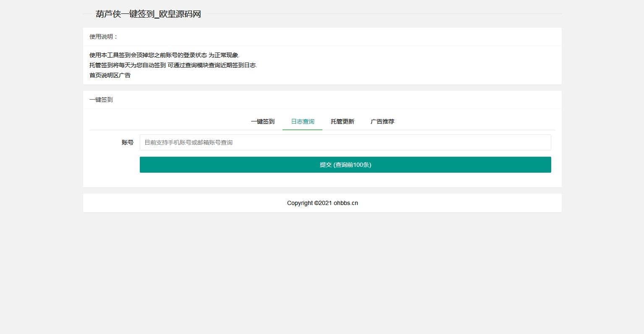Viewport: 644px width, 334px height.
Task: Click the empty gray area below the footer
Action: [x=322, y=273]
